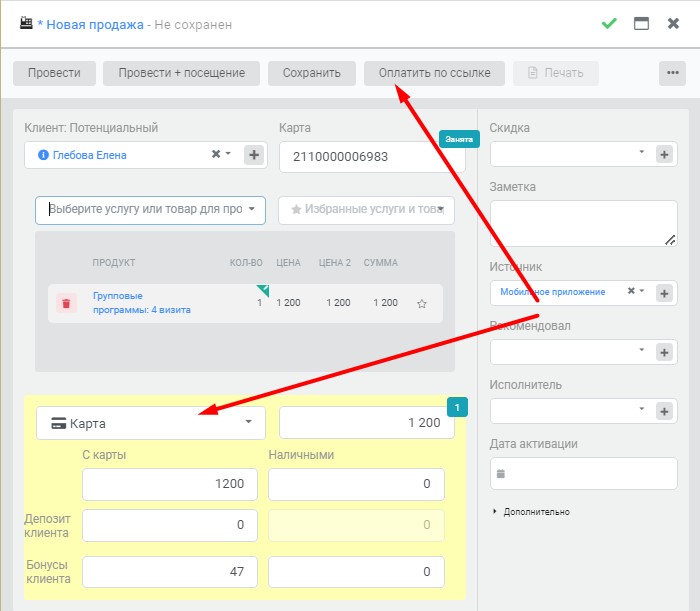Click the С карты amount field 1200
The image size is (700, 611).
(x=170, y=484)
